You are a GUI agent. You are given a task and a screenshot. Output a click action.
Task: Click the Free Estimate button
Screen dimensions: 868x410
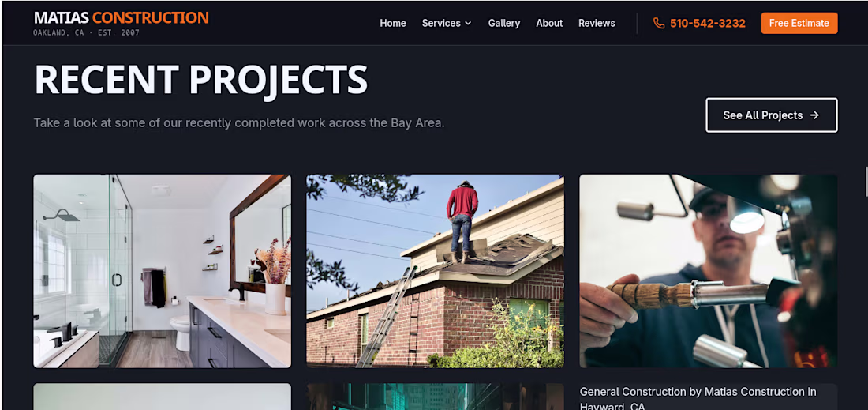799,23
